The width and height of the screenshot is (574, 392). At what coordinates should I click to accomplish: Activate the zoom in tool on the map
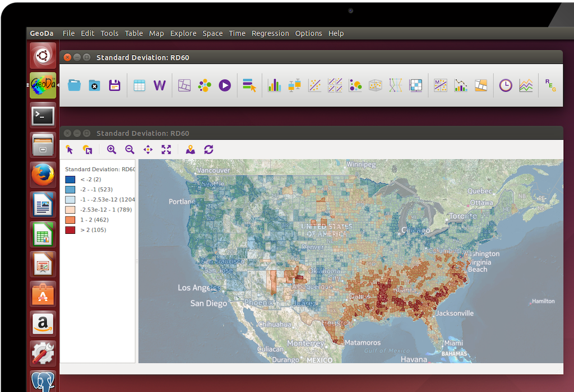(111, 149)
